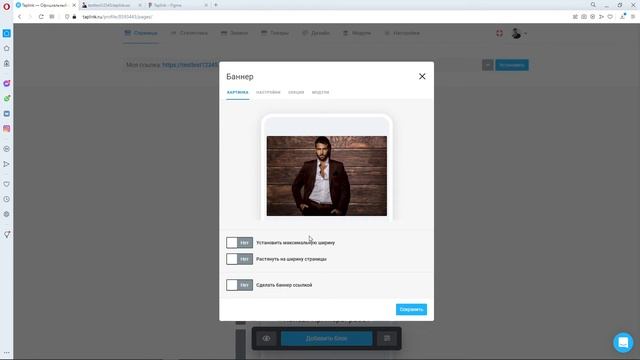The image size is (640, 360).
Task: Open the pinboards icon in Opera sidebar
Action: coord(7,234)
